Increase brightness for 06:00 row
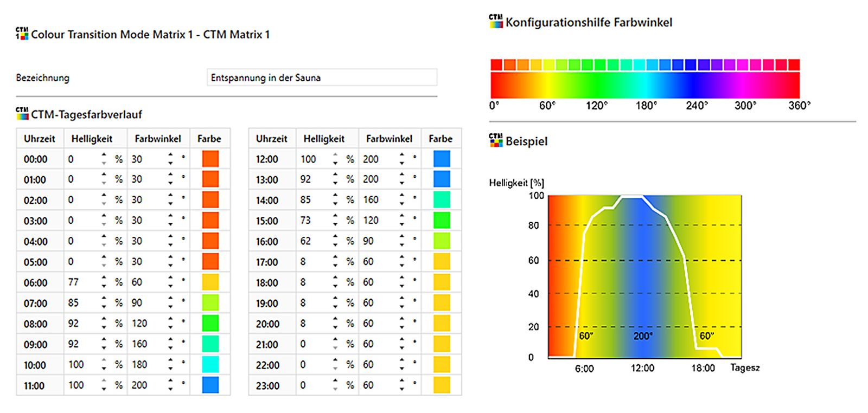Viewport: 868px width, 413px height. [104, 279]
